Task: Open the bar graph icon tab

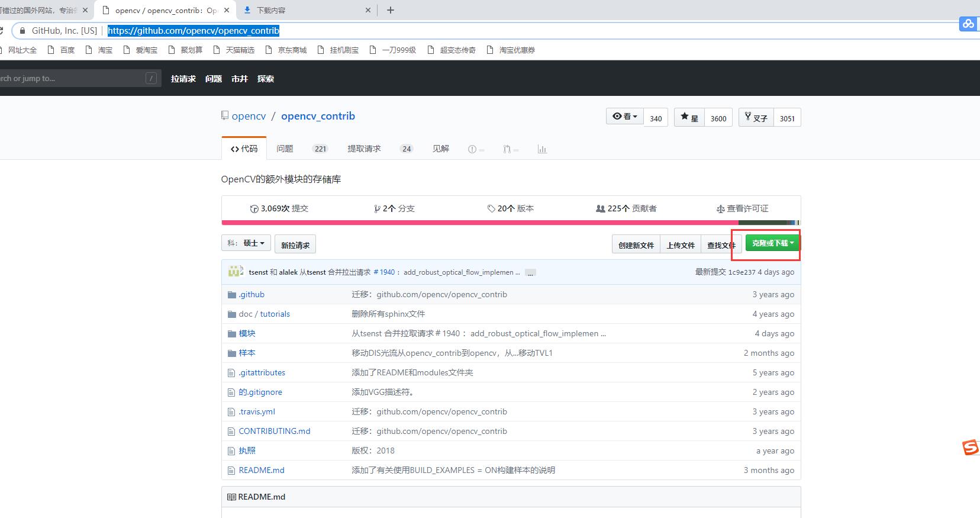Action: pyautogui.click(x=542, y=149)
